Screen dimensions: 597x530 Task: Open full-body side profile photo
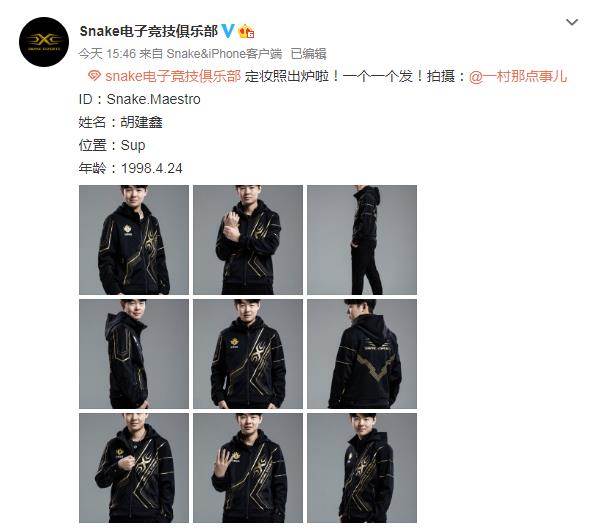coord(362,240)
